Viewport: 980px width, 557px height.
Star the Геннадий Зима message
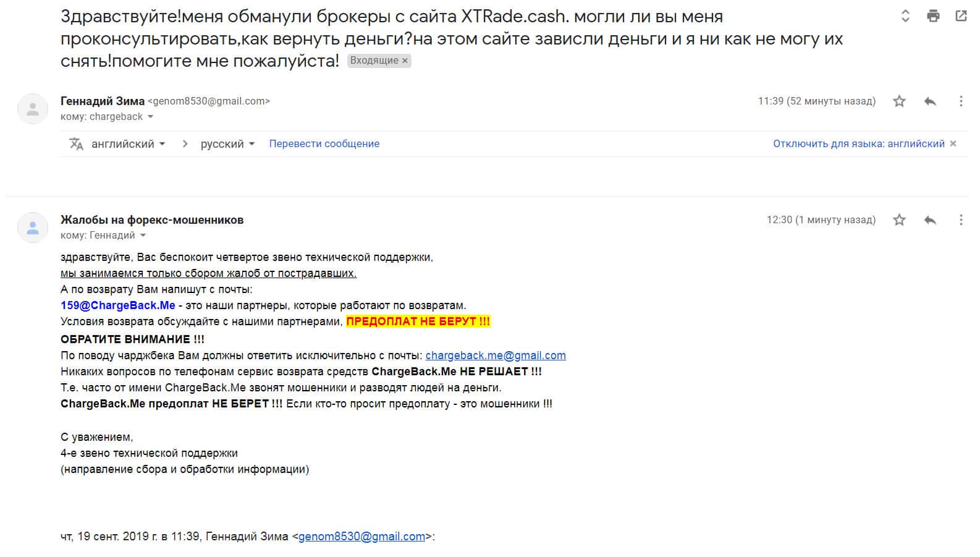(899, 101)
